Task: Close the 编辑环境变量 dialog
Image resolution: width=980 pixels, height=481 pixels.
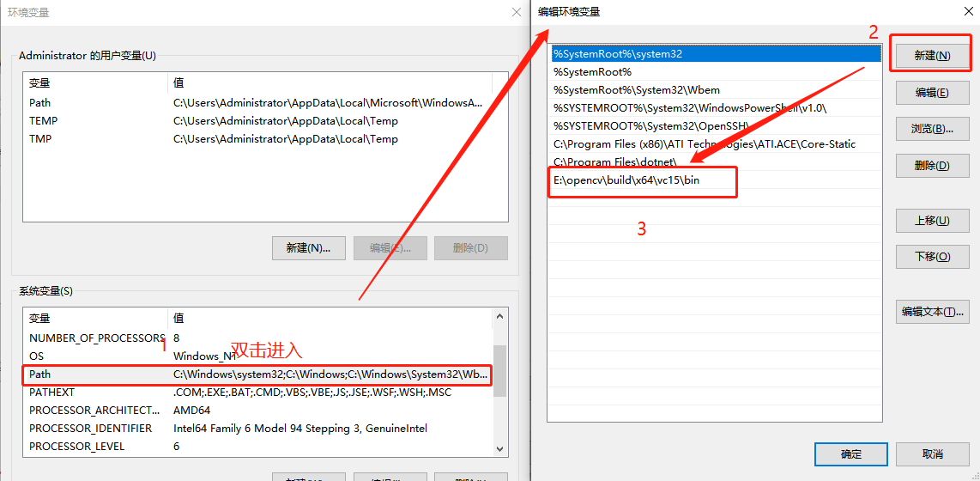Action: coord(967,12)
